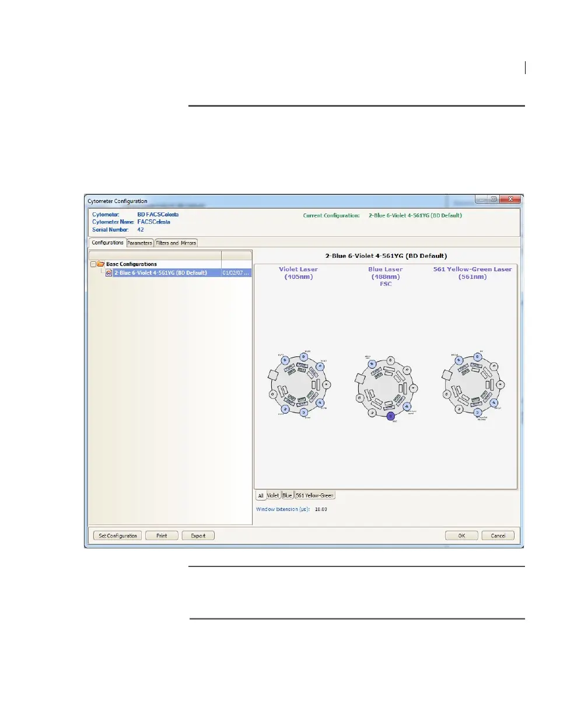Select detector H on the Yellow-Green Laser octagon
Image resolution: width=588 pixels, height=714 pixels.
(x=500, y=384)
